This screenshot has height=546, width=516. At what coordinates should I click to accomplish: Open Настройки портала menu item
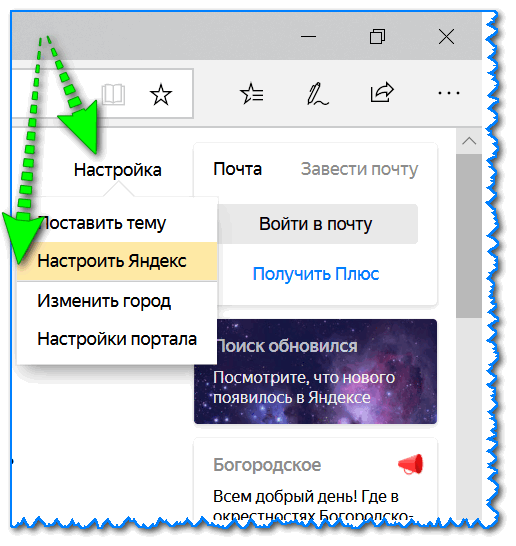[x=117, y=339]
